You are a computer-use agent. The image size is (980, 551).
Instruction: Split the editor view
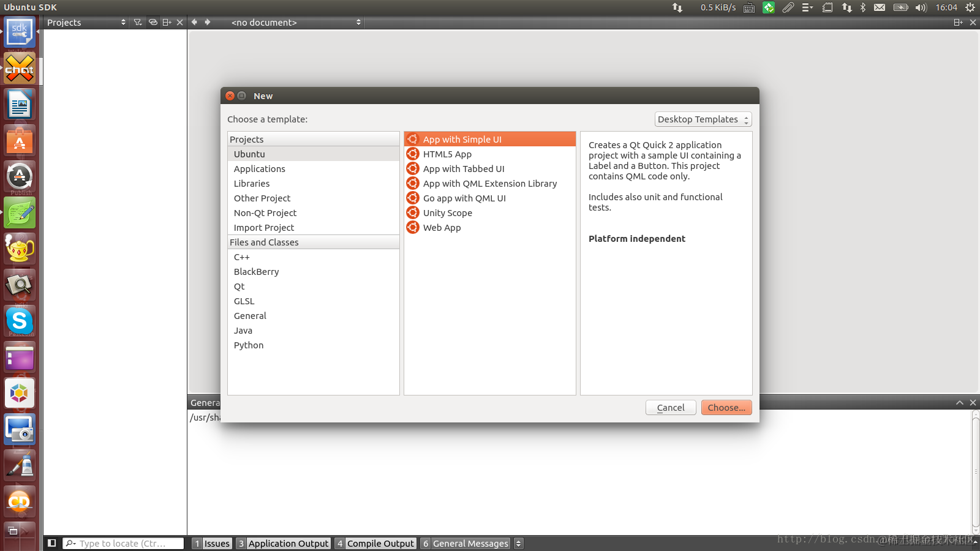(x=959, y=22)
